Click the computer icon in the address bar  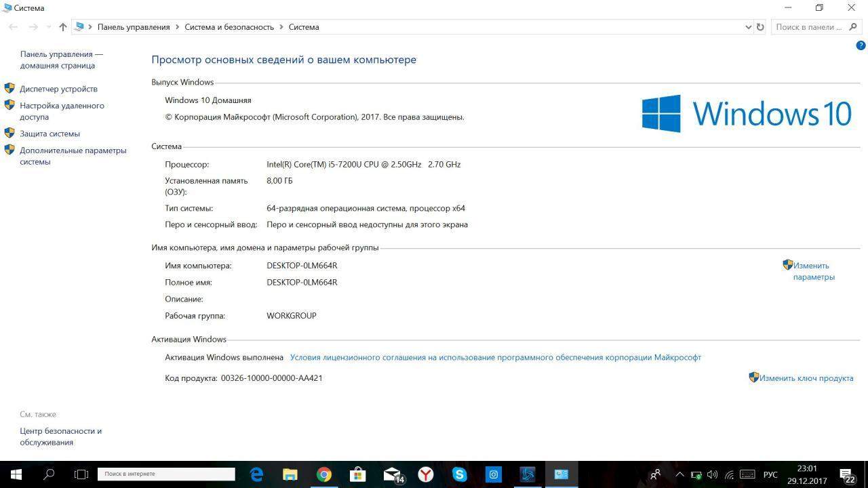tap(79, 27)
